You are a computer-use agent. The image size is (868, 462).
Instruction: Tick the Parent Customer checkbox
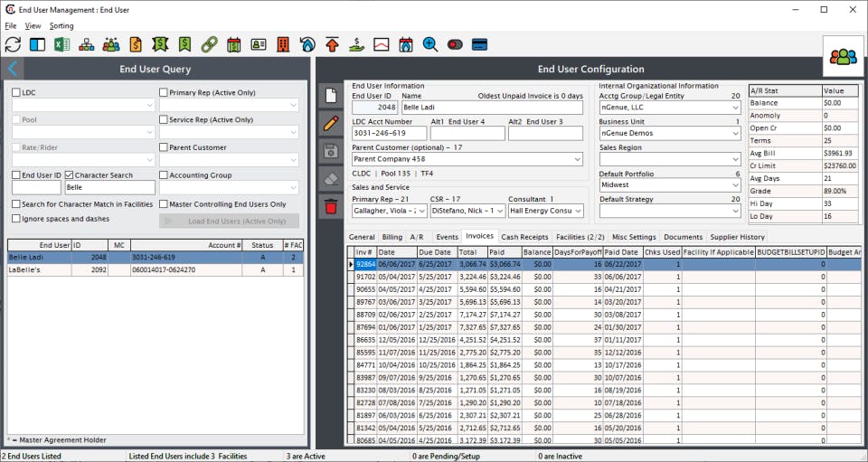coord(164,147)
